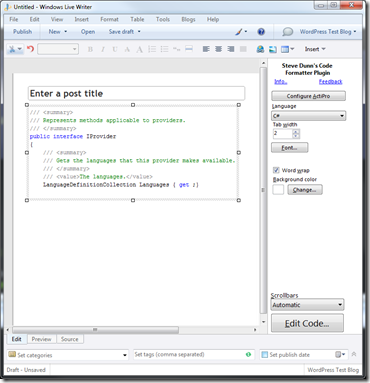Toggle underline formatting (U) in toolbar
Screen dimensions: 370x383
[x=115, y=49]
